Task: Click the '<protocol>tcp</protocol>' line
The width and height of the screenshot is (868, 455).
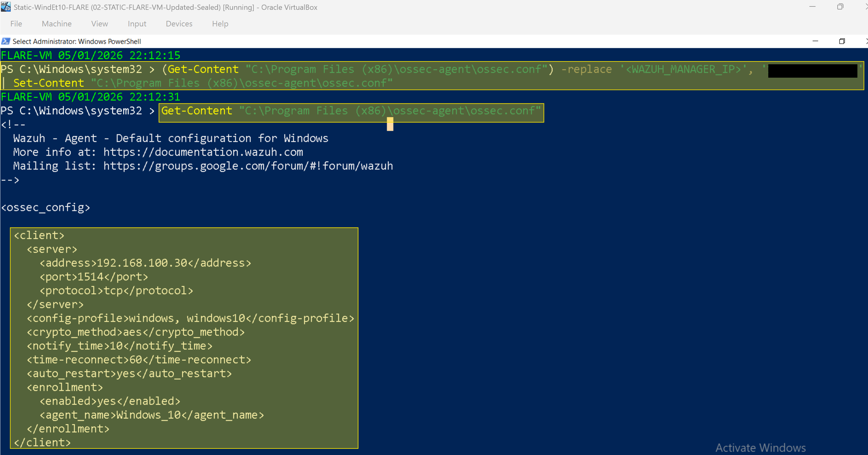Action: [x=116, y=290]
